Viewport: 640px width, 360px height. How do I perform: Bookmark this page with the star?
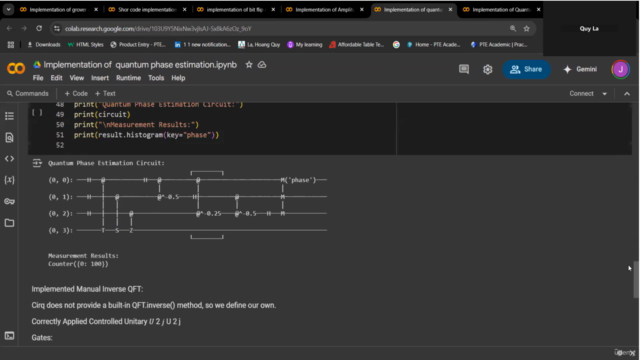[527, 29]
